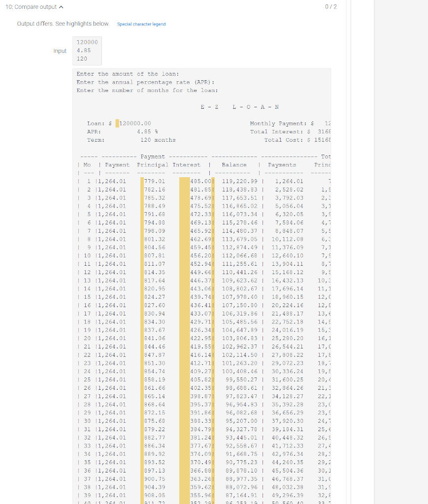This screenshot has width=428, height=504.
Task: Open the Special character legend
Action: 141,24
